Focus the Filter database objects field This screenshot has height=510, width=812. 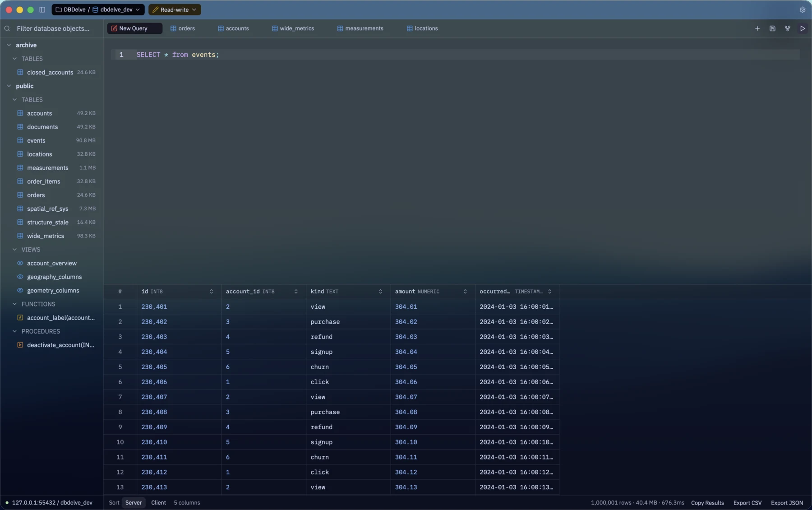53,28
